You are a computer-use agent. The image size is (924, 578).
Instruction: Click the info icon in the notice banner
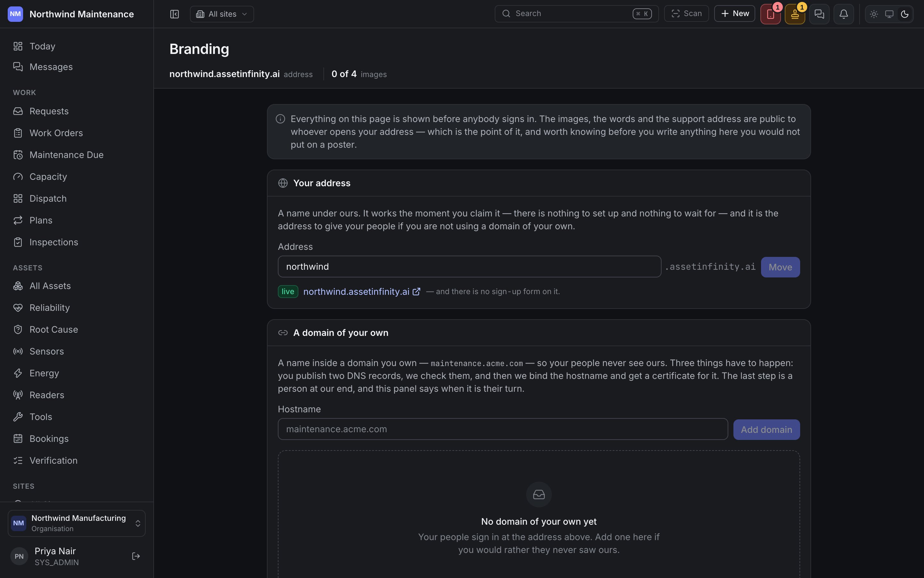[280, 119]
